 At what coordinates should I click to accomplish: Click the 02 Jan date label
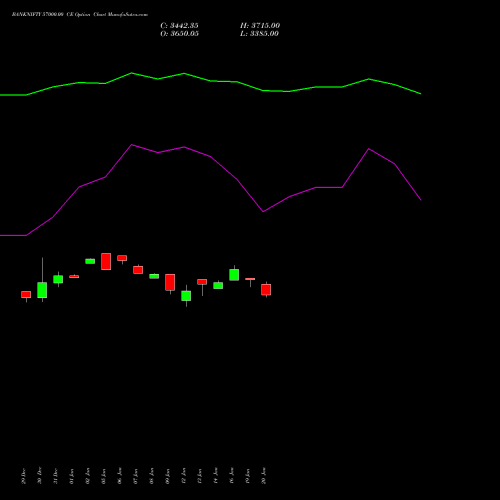tap(88, 476)
